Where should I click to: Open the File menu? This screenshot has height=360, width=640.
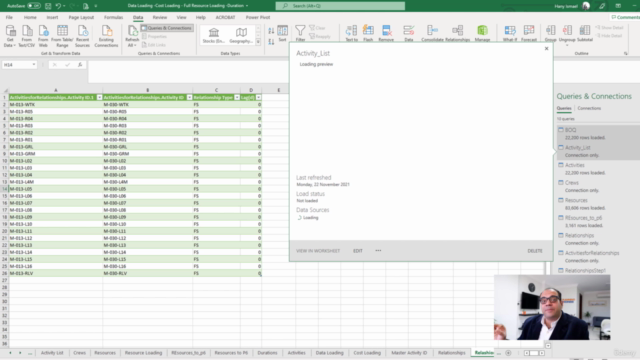pyautogui.click(x=9, y=18)
